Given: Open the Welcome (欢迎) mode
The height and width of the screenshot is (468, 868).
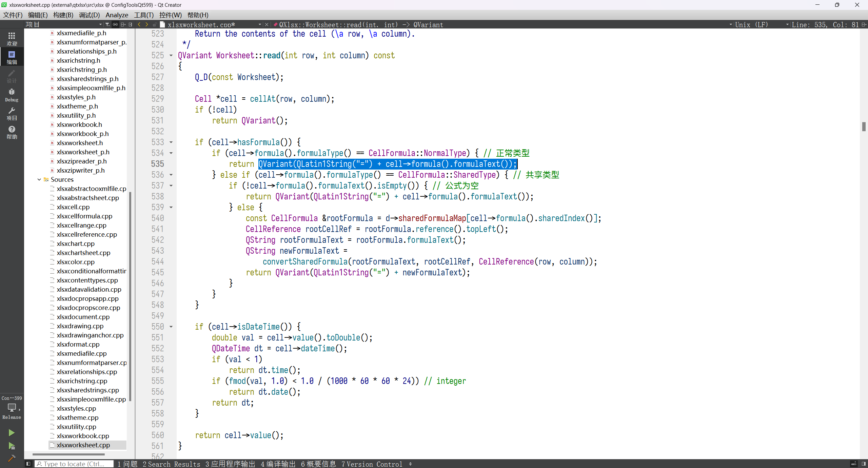Looking at the screenshot, I should (x=12, y=39).
